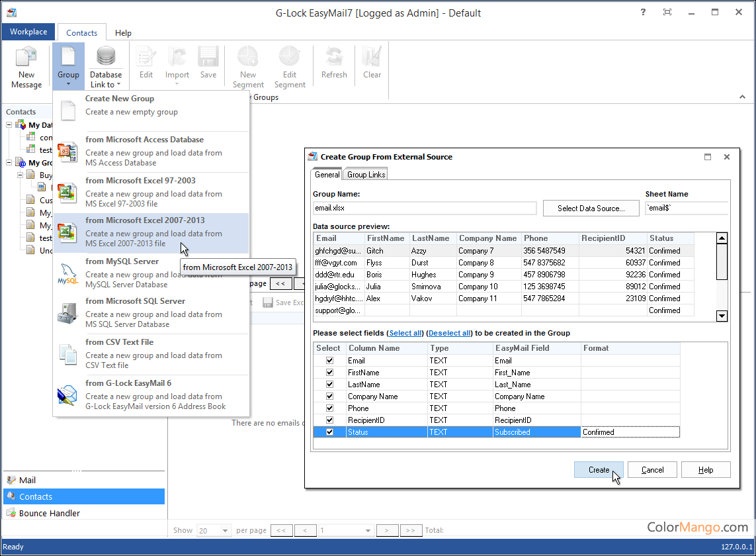Collapse the My Groups tree node
The width and height of the screenshot is (756, 556).
click(x=9, y=163)
